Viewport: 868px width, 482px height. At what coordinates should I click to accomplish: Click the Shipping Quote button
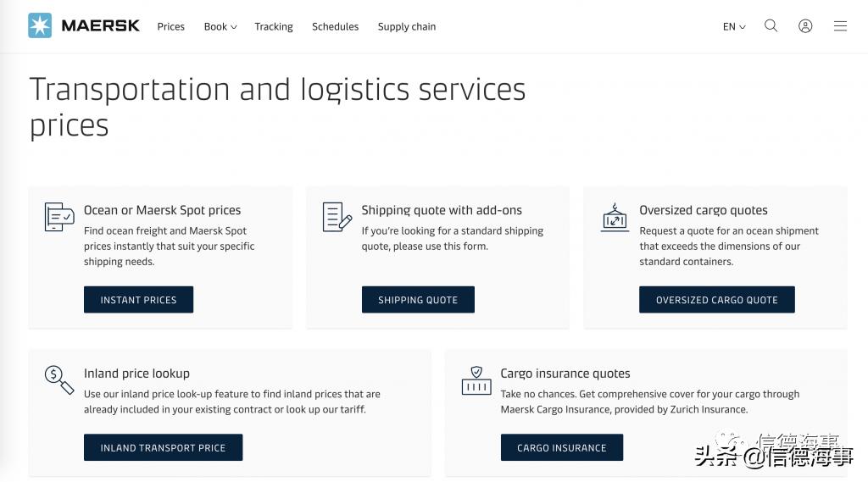pyautogui.click(x=418, y=300)
